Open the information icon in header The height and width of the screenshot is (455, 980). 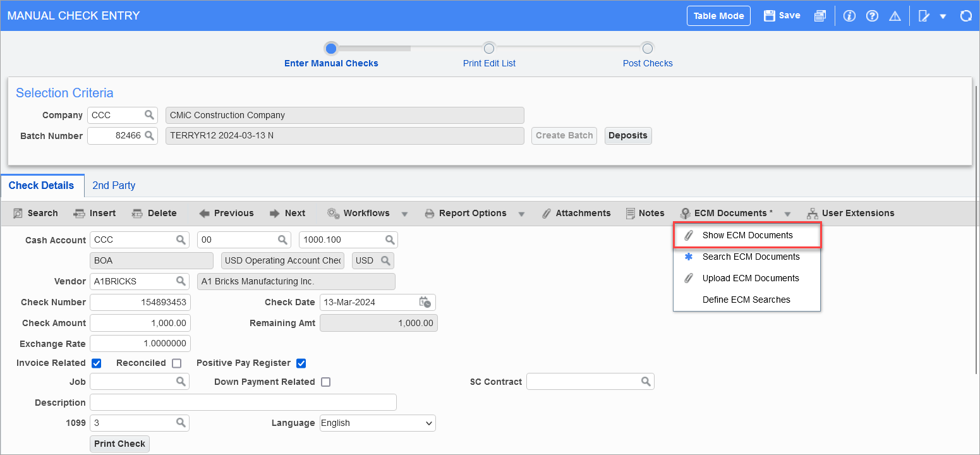pyautogui.click(x=849, y=16)
